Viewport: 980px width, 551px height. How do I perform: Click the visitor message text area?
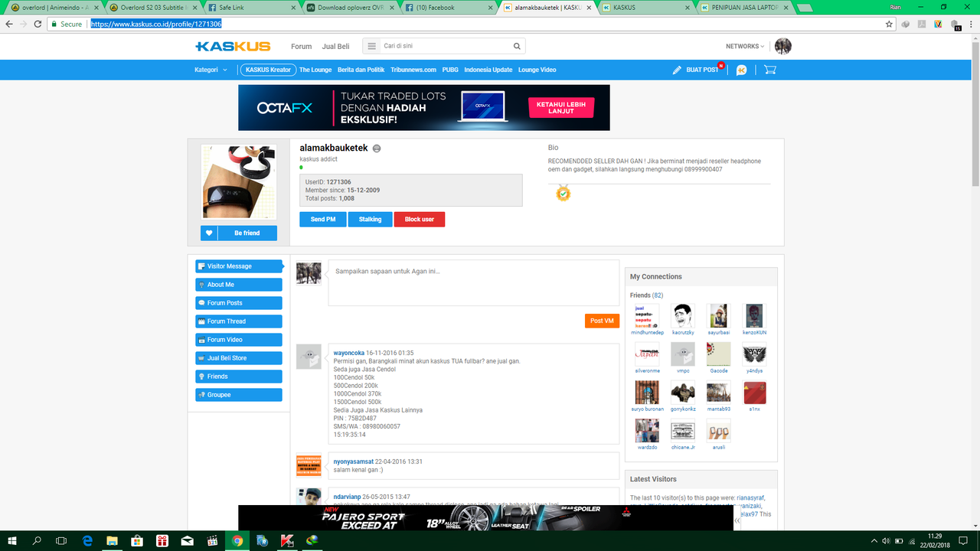pyautogui.click(x=473, y=282)
